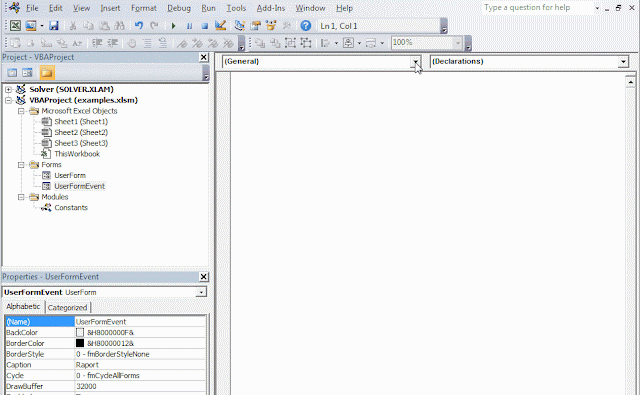
Task: Select the UserForm item under Forms
Action: coord(70,175)
